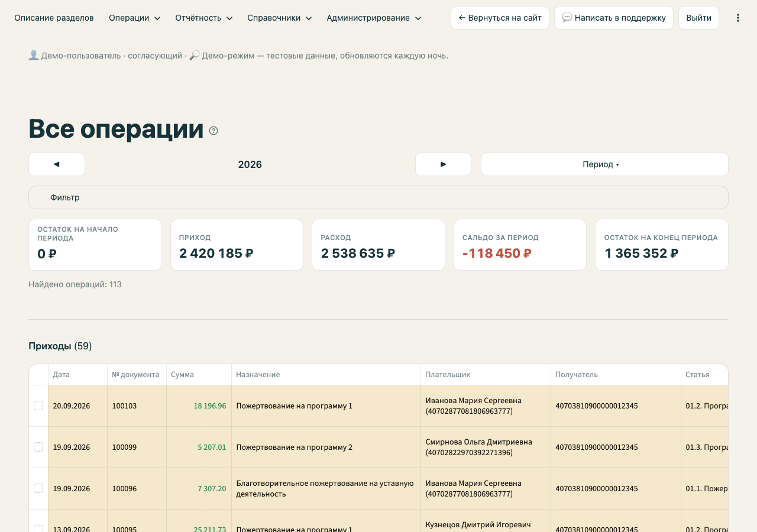Screen dimensions: 757x532
Task: Click the year 2026 label
Action: (x=250, y=164)
